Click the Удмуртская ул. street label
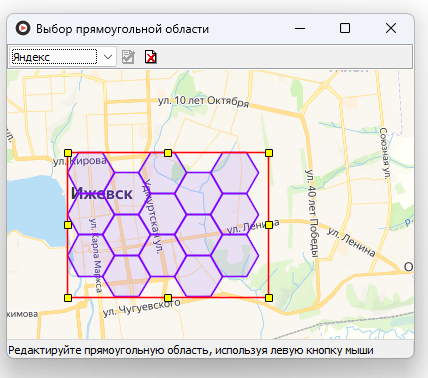Screen dimensions: 428x378 point(153,217)
